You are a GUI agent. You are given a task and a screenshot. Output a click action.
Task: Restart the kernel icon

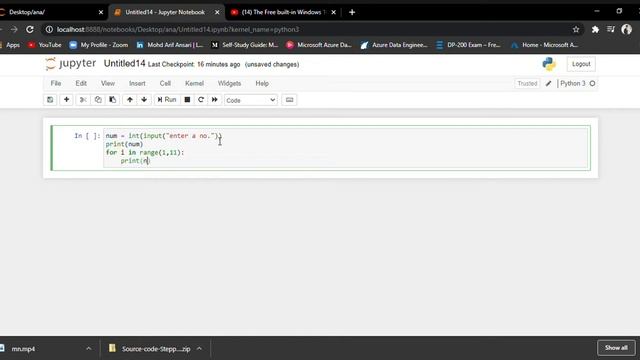pos(201,100)
